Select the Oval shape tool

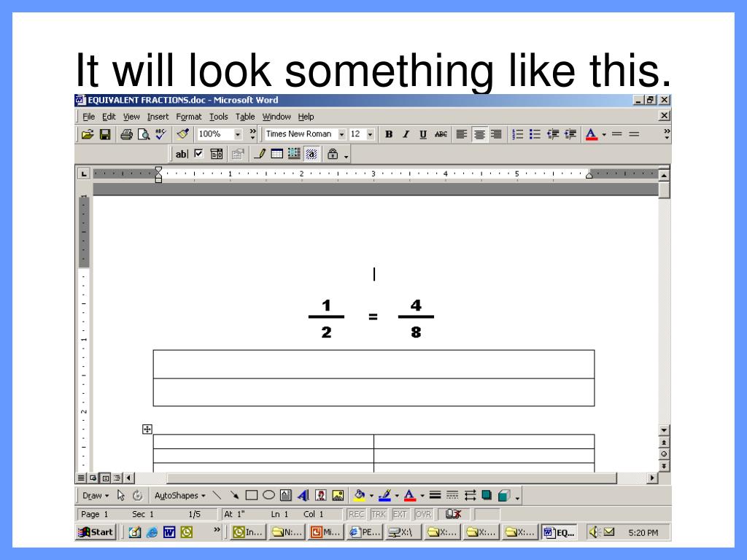coord(268,495)
